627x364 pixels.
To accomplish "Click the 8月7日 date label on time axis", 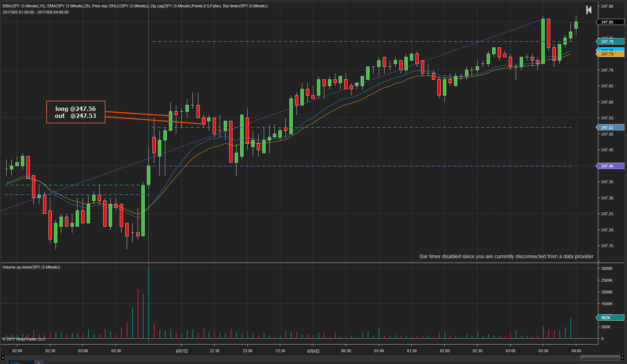I will pyautogui.click(x=182, y=351).
